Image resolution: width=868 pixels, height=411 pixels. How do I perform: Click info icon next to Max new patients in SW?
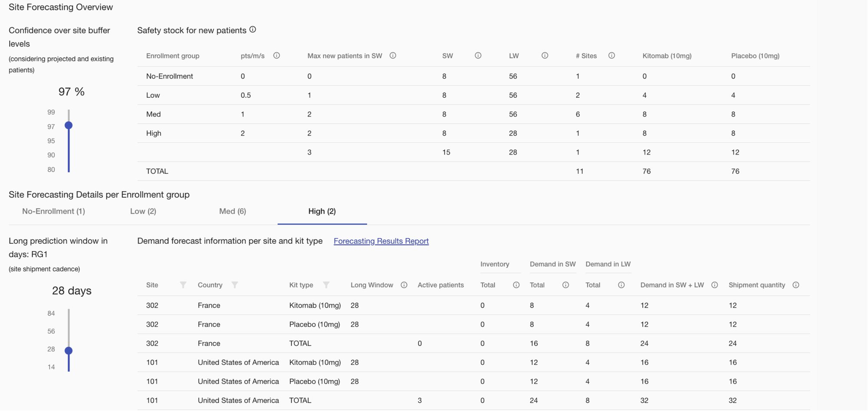[x=393, y=56]
